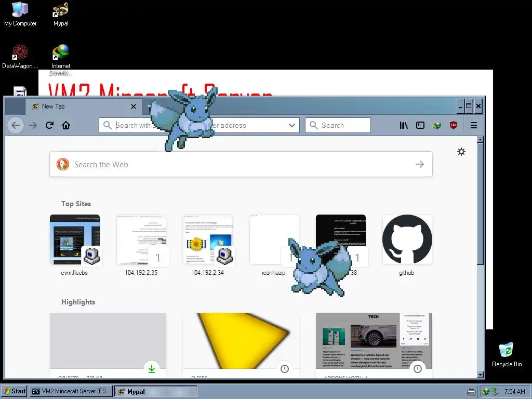
Task: Click the 7:54 AM clock in tray
Action: point(515,392)
